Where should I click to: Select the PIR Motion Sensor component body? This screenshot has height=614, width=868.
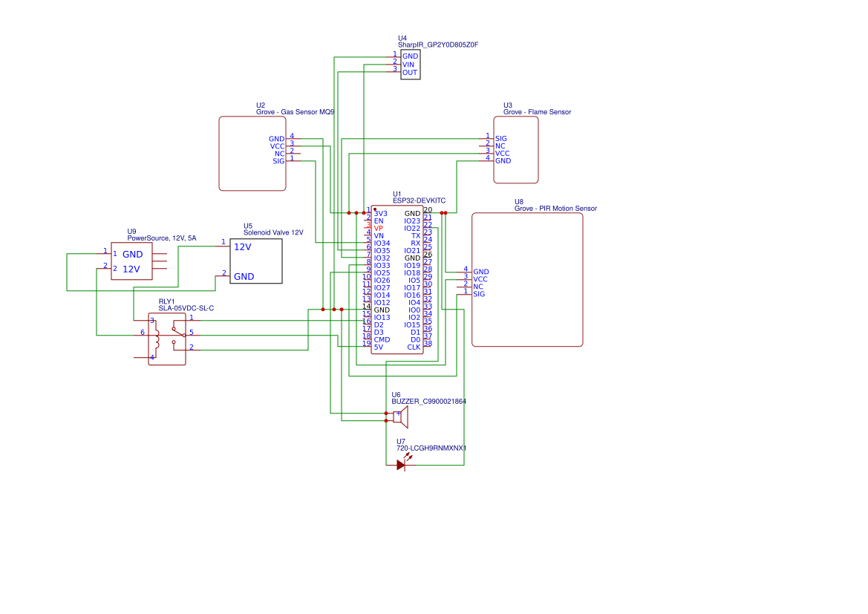(527, 280)
